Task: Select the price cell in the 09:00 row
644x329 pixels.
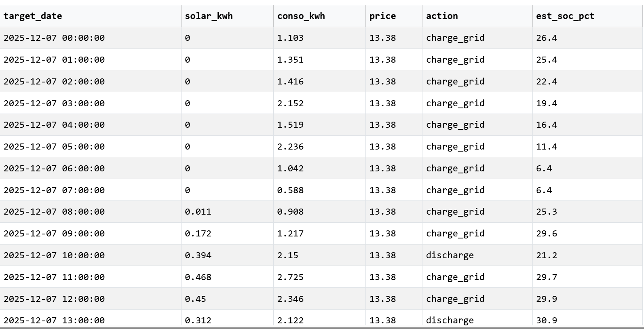Action: [x=382, y=234]
